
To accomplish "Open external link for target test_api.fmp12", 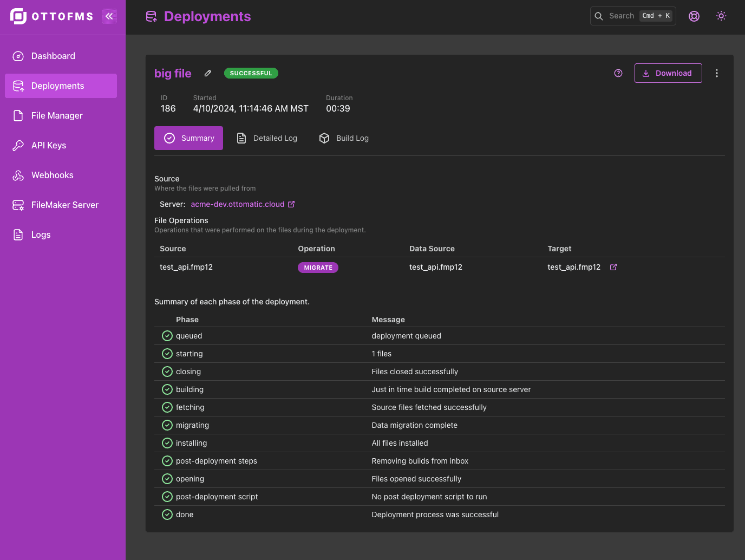I will pyautogui.click(x=613, y=266).
